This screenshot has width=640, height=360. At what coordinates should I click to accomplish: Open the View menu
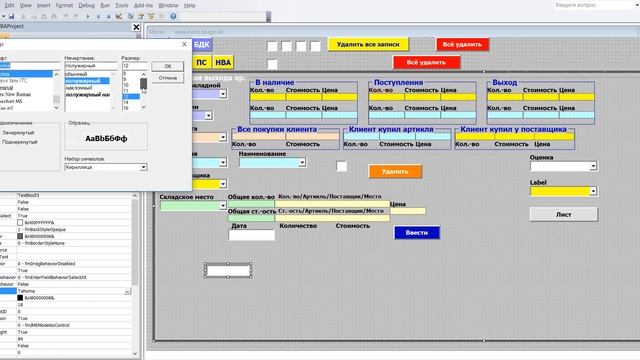point(25,5)
